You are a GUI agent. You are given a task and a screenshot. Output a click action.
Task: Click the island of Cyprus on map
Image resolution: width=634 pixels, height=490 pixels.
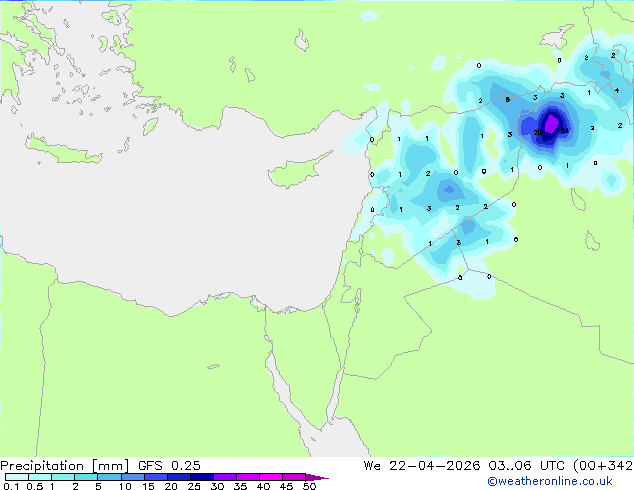click(298, 171)
